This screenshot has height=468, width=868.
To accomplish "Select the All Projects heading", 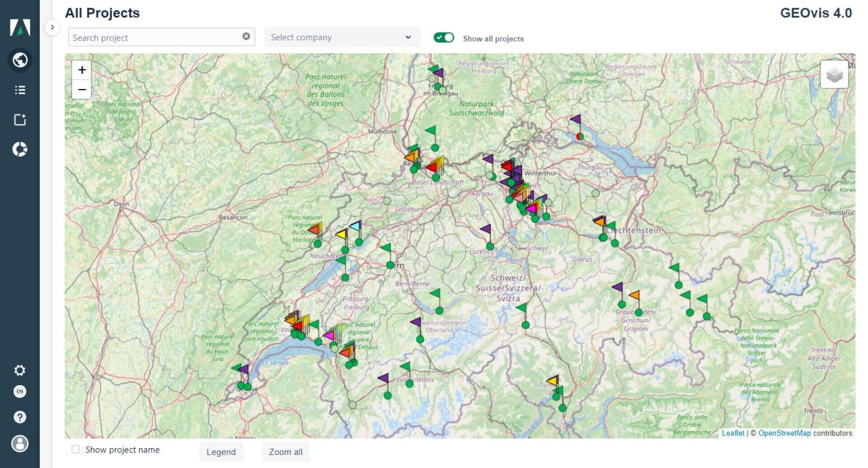I will 103,13.
